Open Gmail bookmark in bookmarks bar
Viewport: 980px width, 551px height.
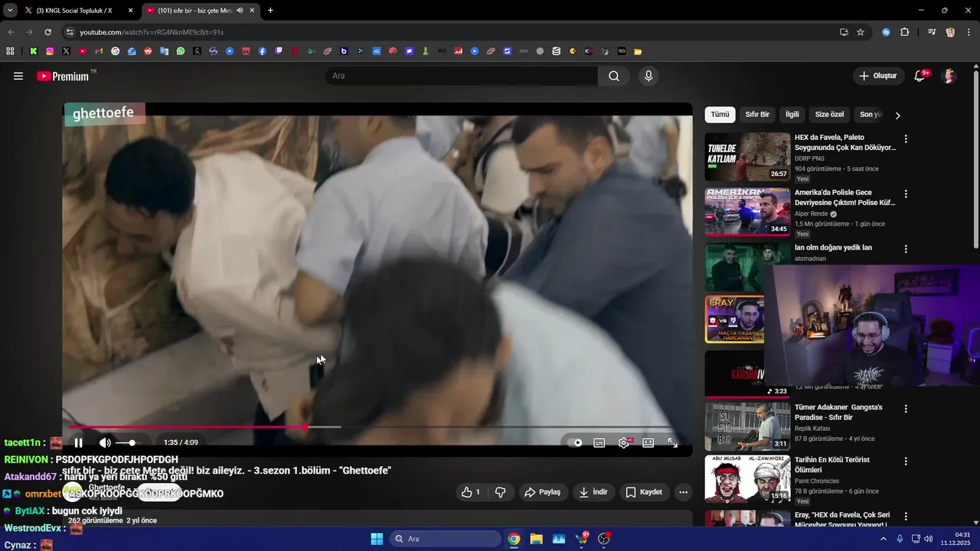click(99, 51)
